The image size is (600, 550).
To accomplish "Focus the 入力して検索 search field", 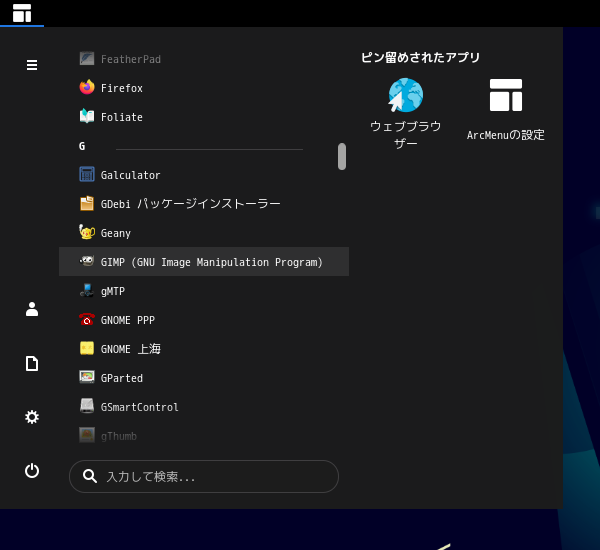I will pos(204,476).
